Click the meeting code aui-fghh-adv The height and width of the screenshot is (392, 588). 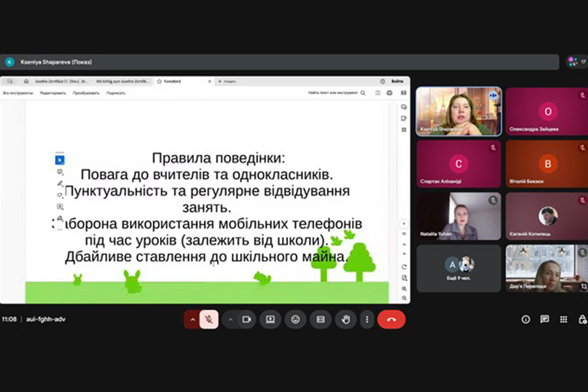46,319
